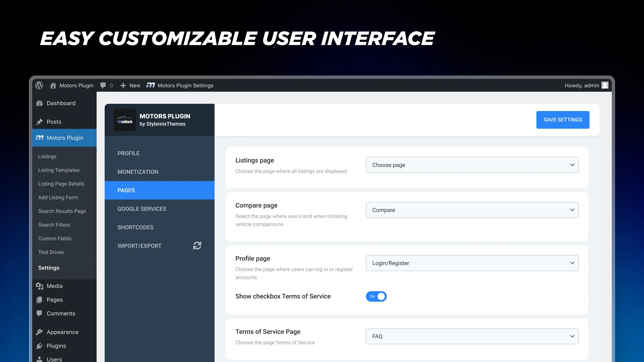Open Add Listing Form submenu item
644x362 pixels.
[58, 197]
